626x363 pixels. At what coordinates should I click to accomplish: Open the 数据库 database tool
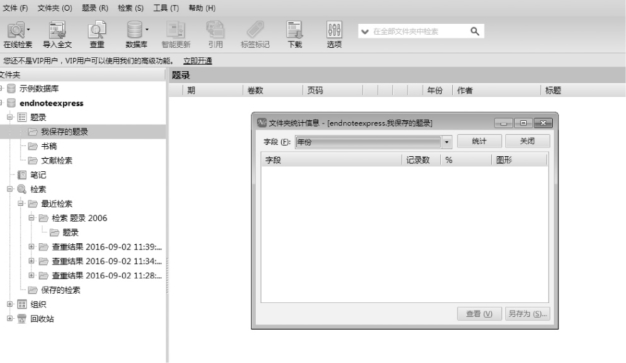(x=135, y=35)
